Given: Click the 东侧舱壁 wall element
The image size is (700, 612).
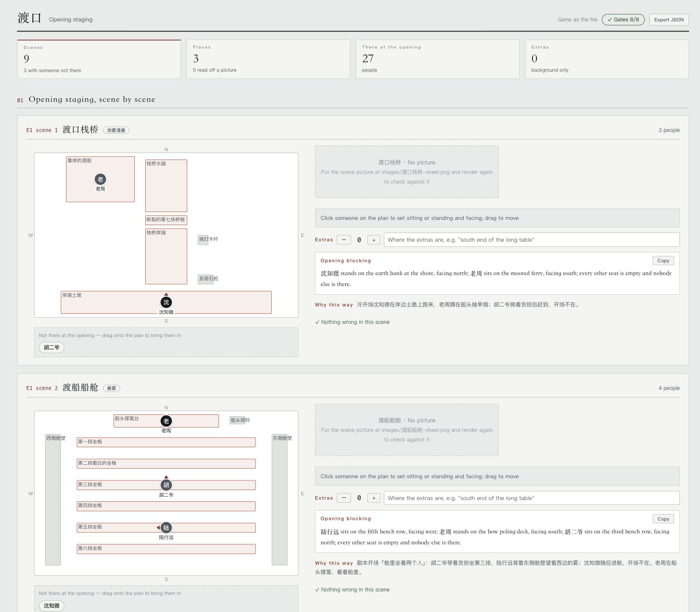Looking at the screenshot, I should [x=280, y=500].
